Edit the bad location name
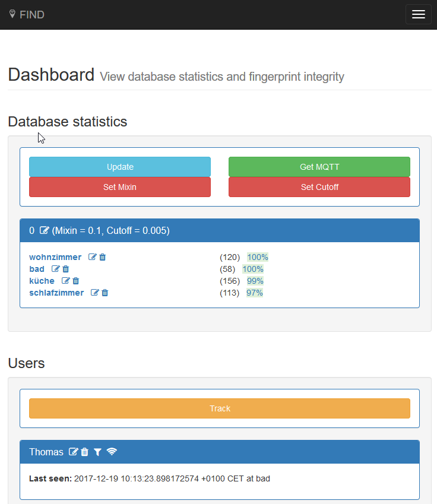This screenshot has width=437, height=504. [x=55, y=269]
